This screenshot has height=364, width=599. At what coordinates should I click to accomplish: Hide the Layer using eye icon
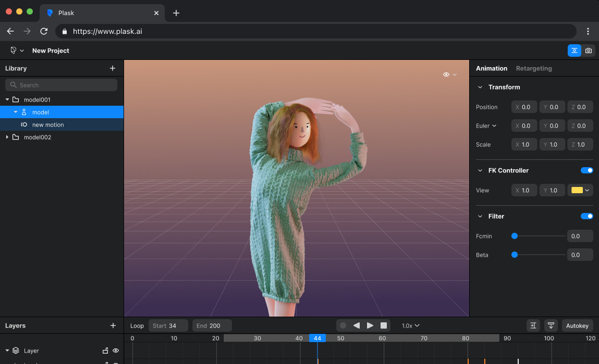116,350
